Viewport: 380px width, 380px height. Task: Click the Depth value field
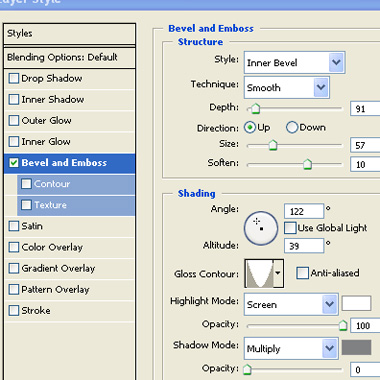point(365,109)
